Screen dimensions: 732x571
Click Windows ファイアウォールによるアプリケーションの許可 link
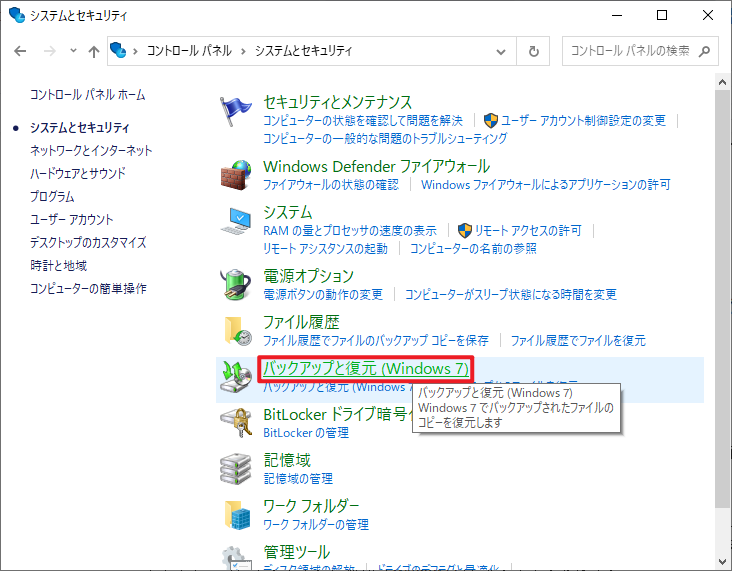546,185
